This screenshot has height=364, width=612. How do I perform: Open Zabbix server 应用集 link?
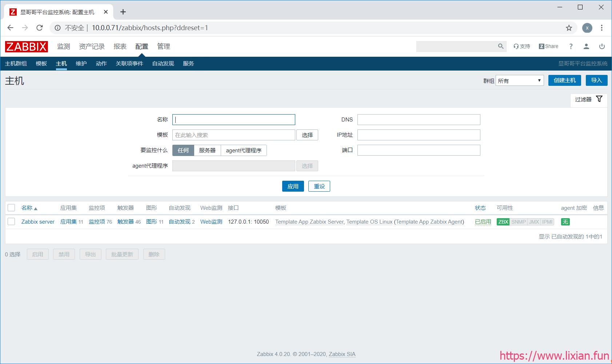(68, 222)
